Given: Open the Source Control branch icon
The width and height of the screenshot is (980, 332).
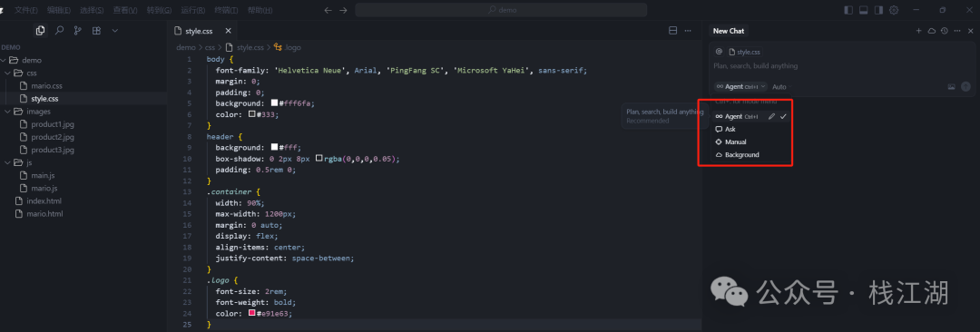Looking at the screenshot, I should point(77,31).
